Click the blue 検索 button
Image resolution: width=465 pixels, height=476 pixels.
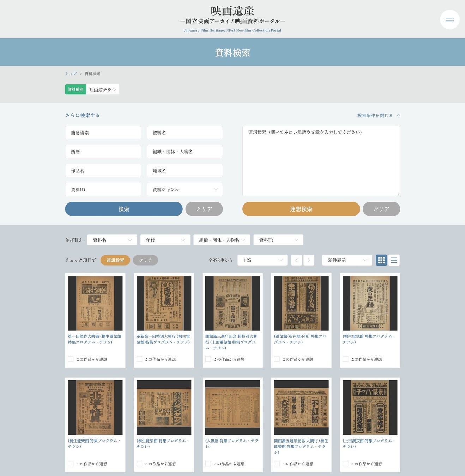pyautogui.click(x=123, y=209)
